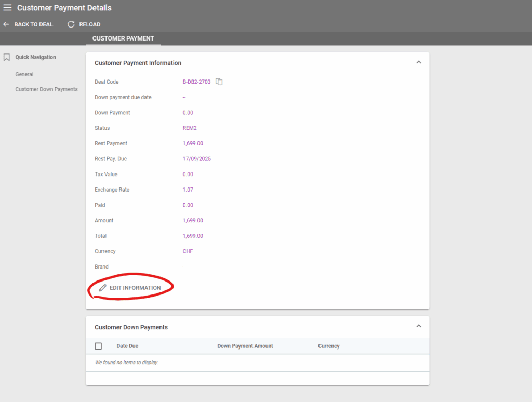Jump to Customer Down Payments section
Image resolution: width=532 pixels, height=402 pixels.
click(46, 89)
